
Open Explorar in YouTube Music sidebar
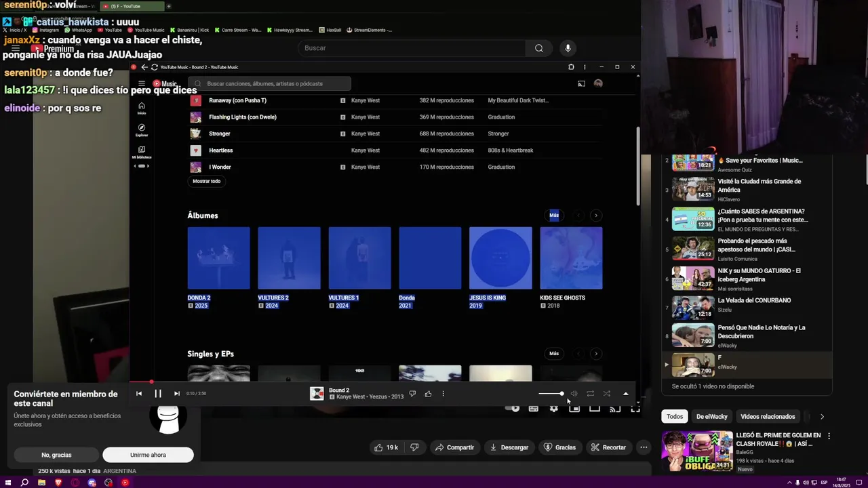tap(142, 129)
